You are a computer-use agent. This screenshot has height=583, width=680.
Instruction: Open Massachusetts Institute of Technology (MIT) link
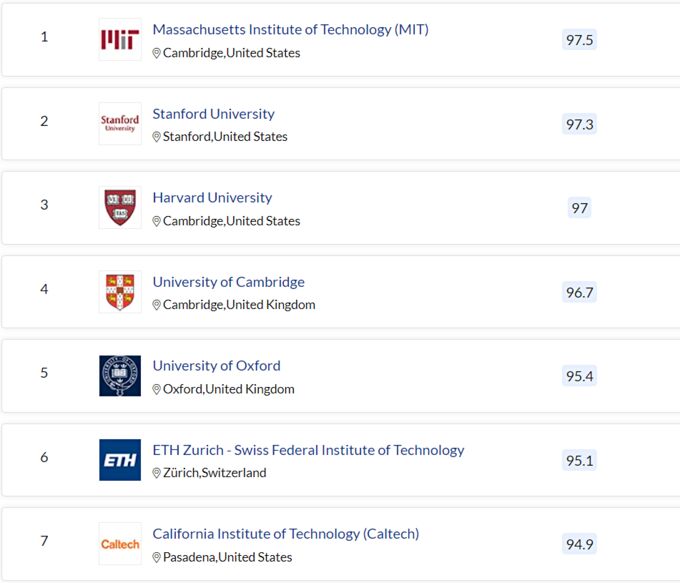290,30
